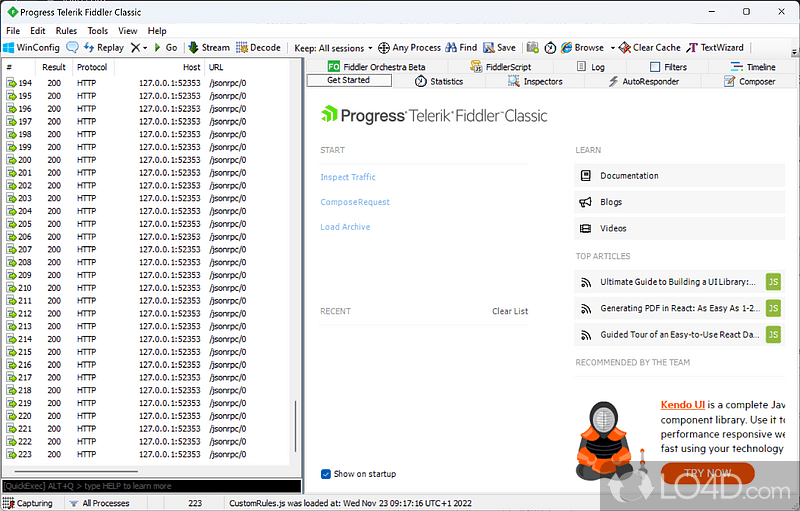Click the Remove sessions X icon

[x=135, y=47]
